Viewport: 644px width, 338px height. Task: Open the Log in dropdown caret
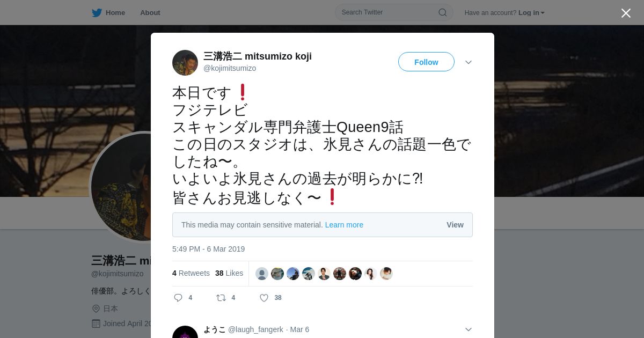[x=543, y=13]
